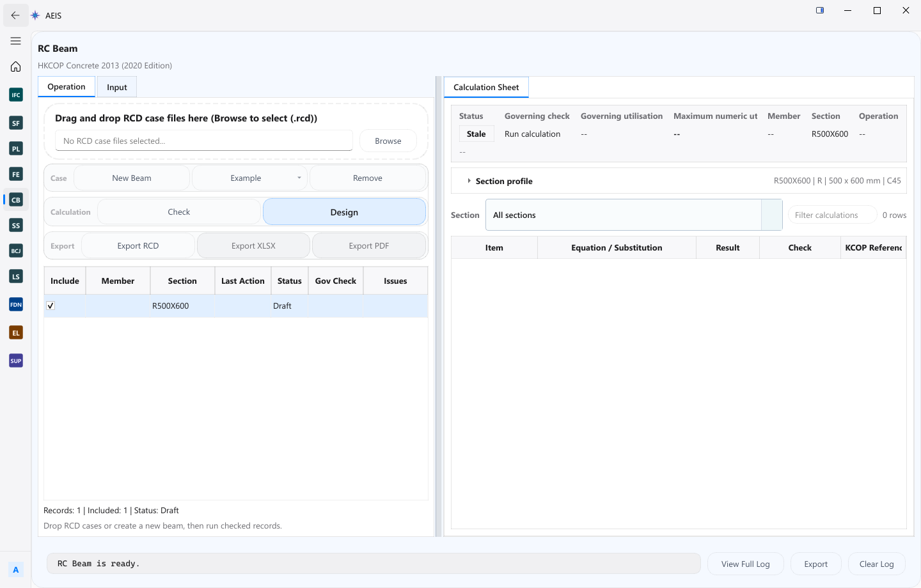Click the Filter calculations search field
This screenshot has height=588, width=921.
point(832,215)
